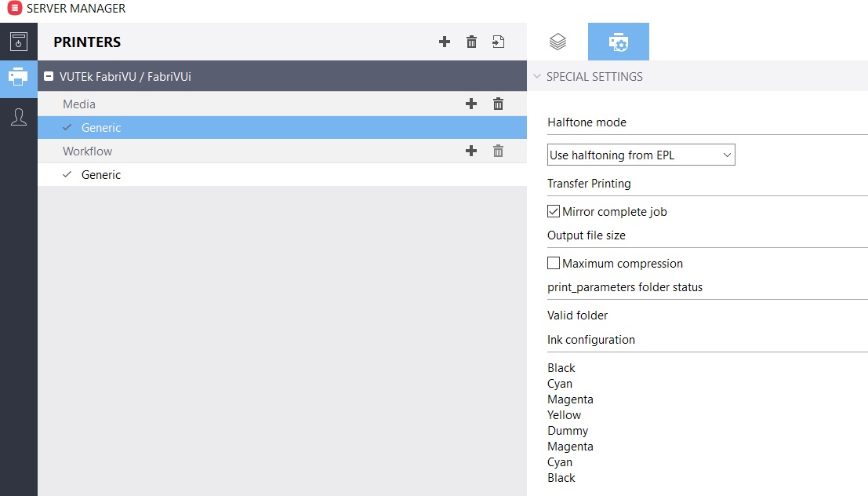Enable Maximum compression checkbox
868x496 pixels.
pos(554,263)
